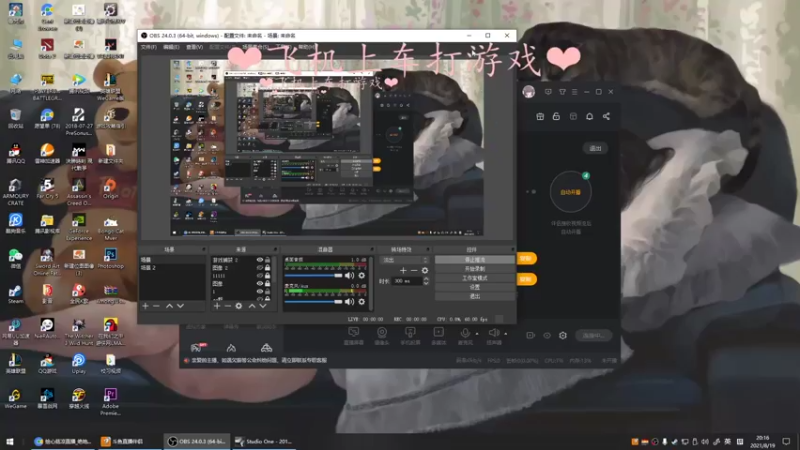Add a new scene with the plus icon
The height and width of the screenshot is (450, 800).
[x=145, y=306]
